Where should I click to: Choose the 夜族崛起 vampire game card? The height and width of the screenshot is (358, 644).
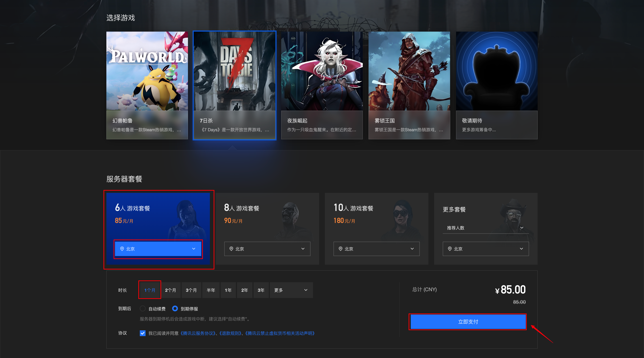click(x=322, y=85)
